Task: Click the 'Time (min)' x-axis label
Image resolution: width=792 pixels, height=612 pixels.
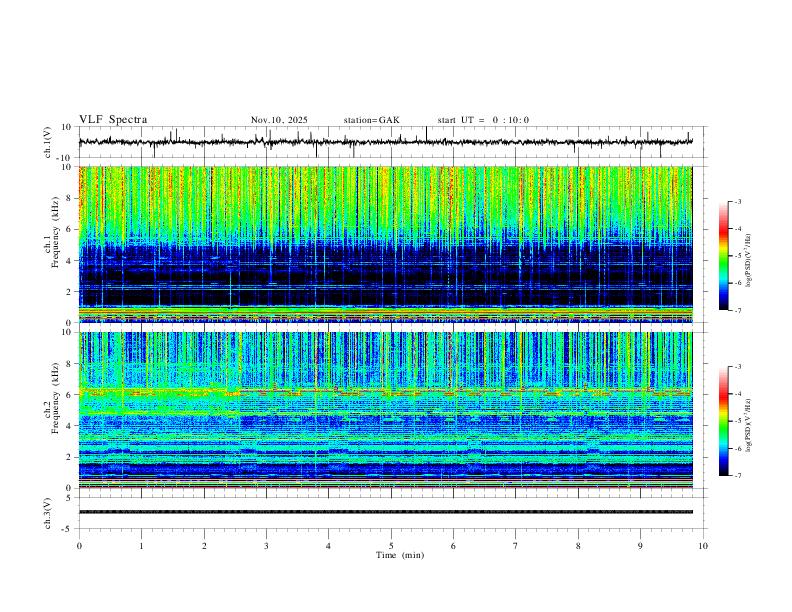Action: 400,555
